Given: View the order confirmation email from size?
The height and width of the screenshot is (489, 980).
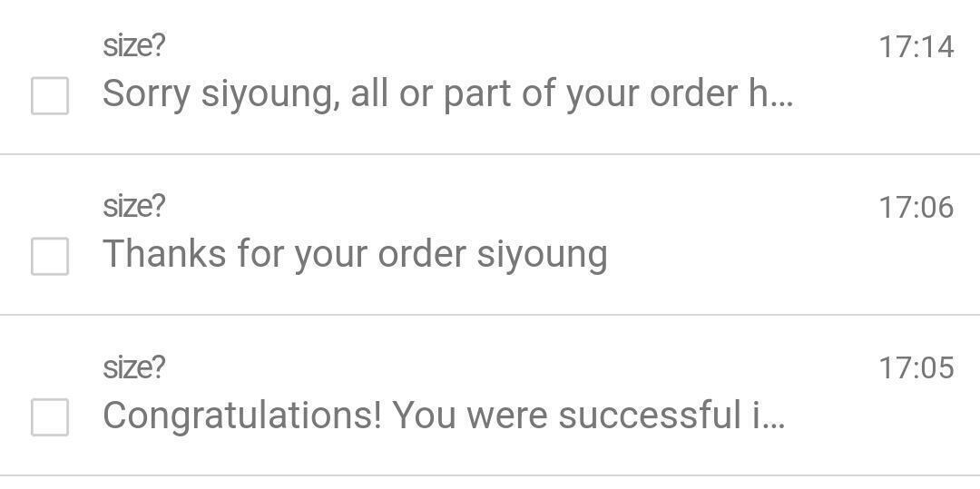Looking at the screenshot, I should tap(355, 254).
